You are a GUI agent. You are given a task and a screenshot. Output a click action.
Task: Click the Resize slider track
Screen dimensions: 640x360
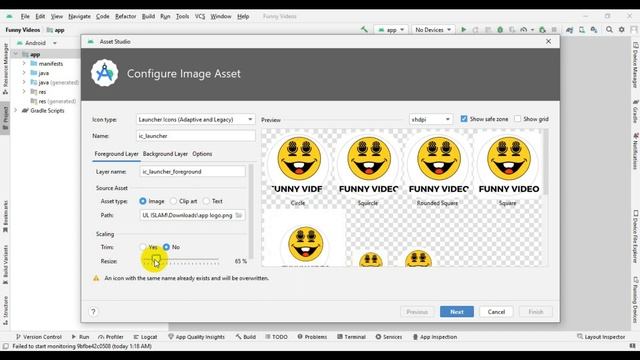[x=182, y=260]
